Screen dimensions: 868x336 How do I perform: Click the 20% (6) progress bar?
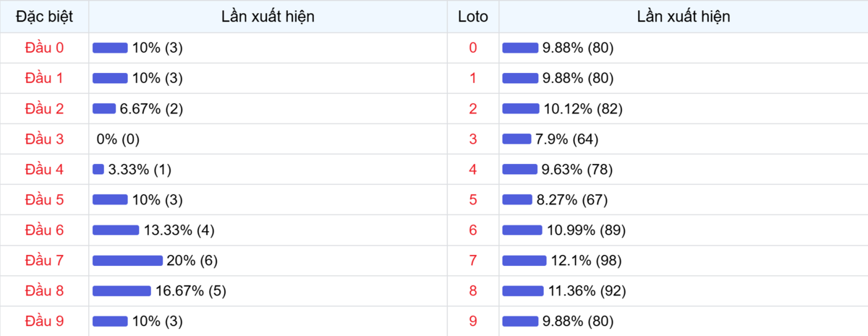click(x=127, y=260)
